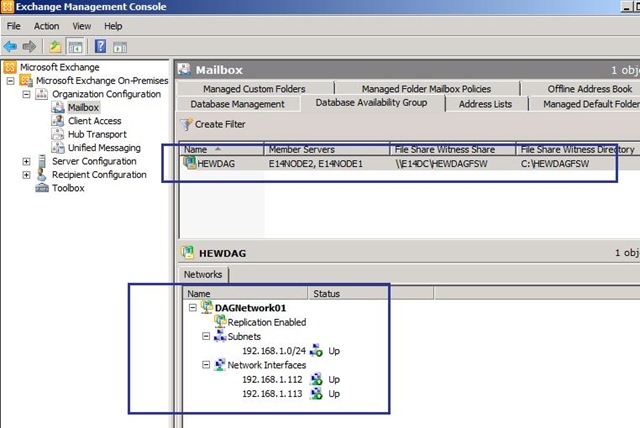This screenshot has width=640, height=428.
Task: Click status icon beside 192.168.1.112
Action: 316,379
